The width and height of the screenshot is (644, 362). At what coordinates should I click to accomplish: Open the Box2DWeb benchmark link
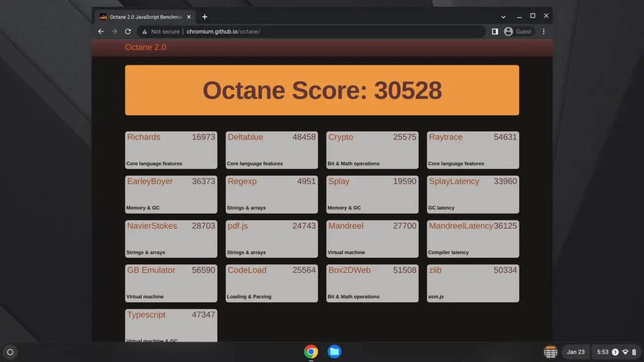[x=349, y=270]
